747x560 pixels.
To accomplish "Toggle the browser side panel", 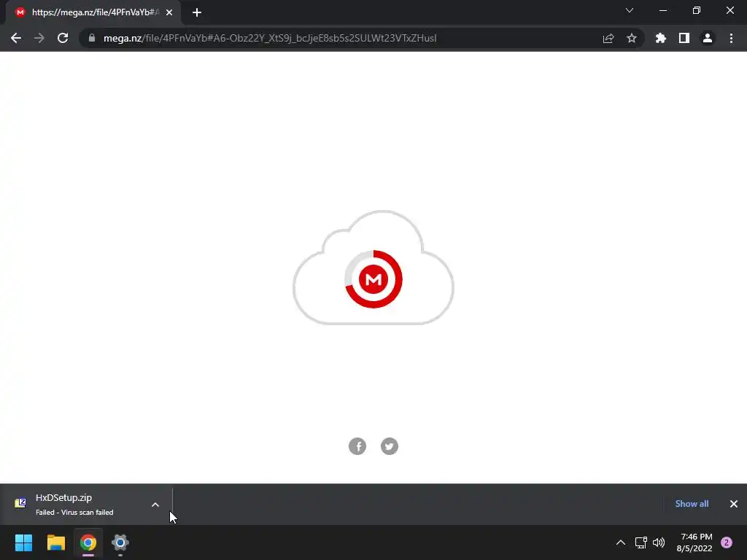I will pos(684,38).
